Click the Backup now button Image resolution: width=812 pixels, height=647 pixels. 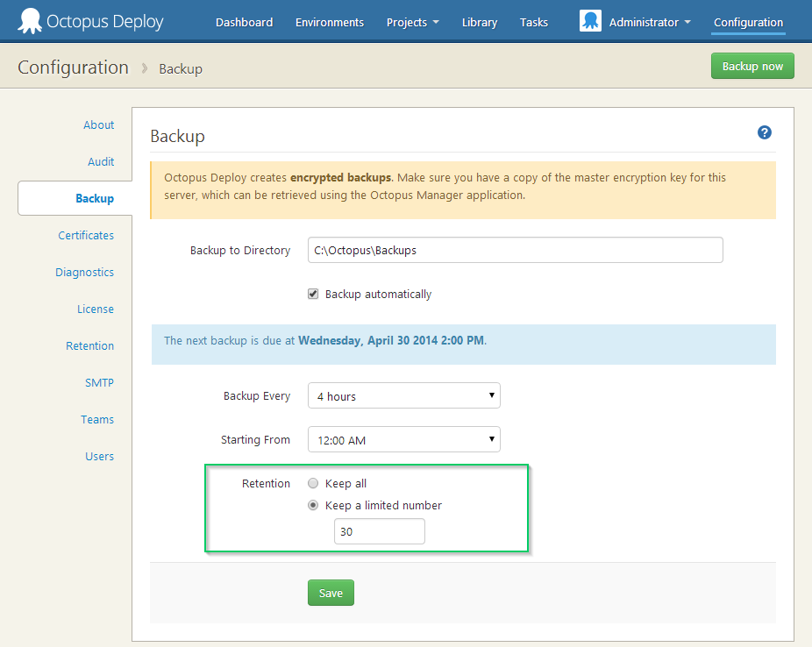751,66
